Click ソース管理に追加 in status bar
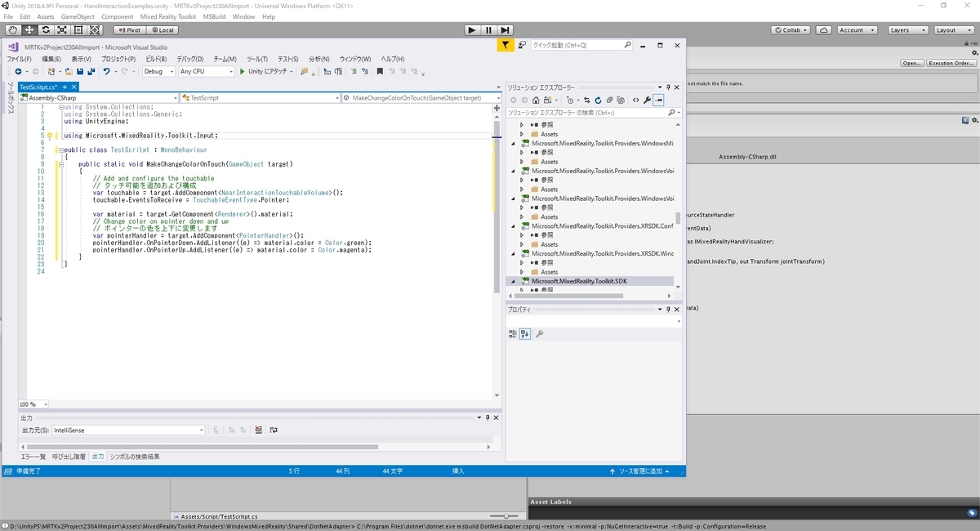The width and height of the screenshot is (980, 531). coord(642,471)
